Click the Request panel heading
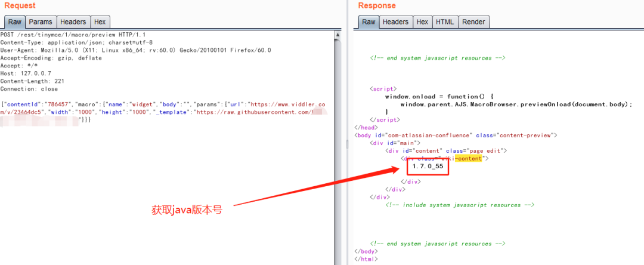644x265 pixels. coord(20,6)
